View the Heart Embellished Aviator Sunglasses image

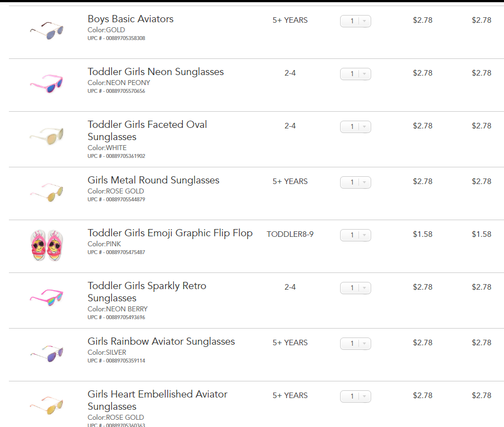[47, 406]
